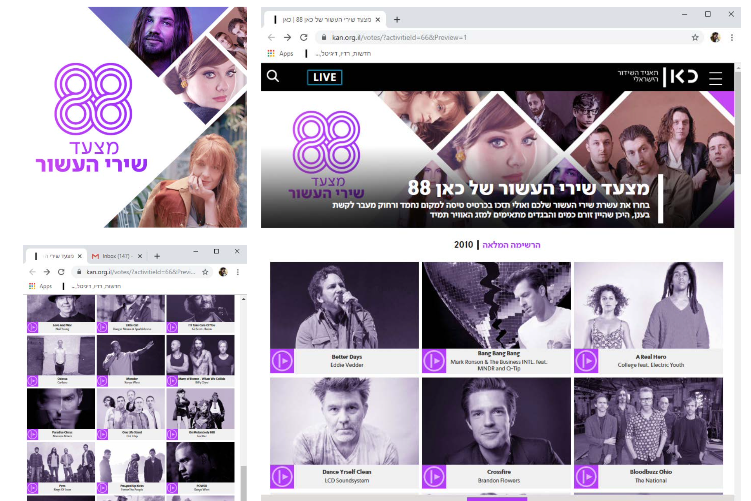Play Paradise Circus by Massive Attack

(33, 434)
